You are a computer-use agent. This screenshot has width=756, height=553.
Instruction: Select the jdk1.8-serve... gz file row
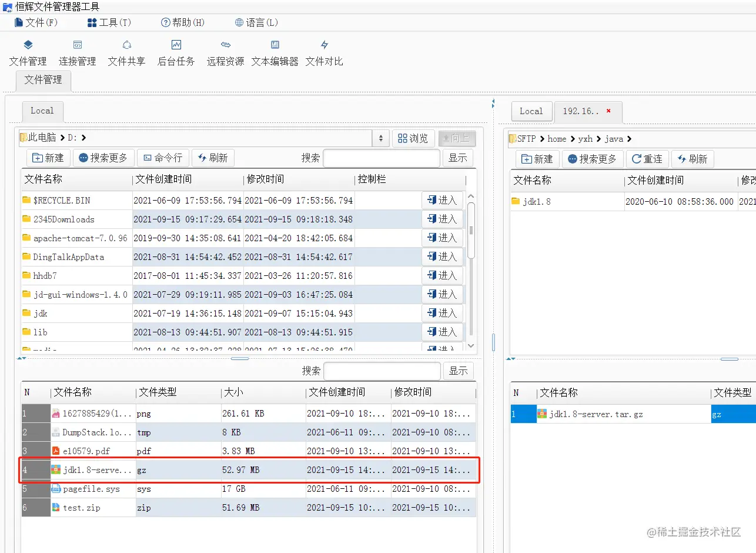249,470
